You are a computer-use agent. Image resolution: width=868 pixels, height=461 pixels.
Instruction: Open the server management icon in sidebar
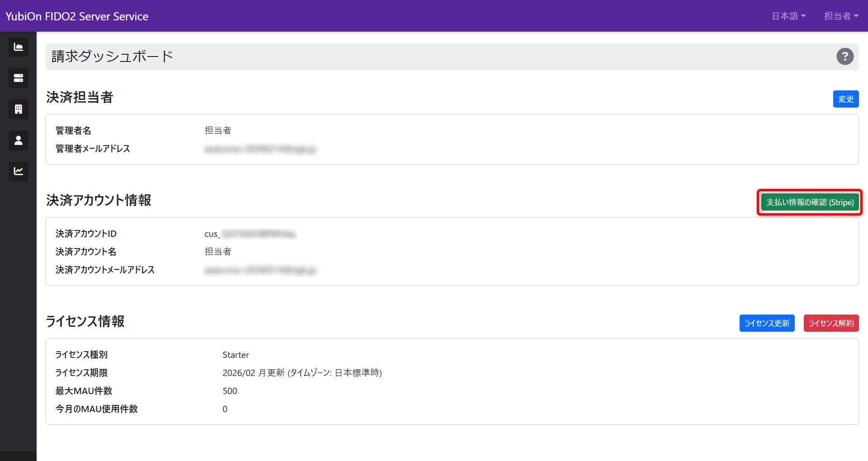point(18,78)
